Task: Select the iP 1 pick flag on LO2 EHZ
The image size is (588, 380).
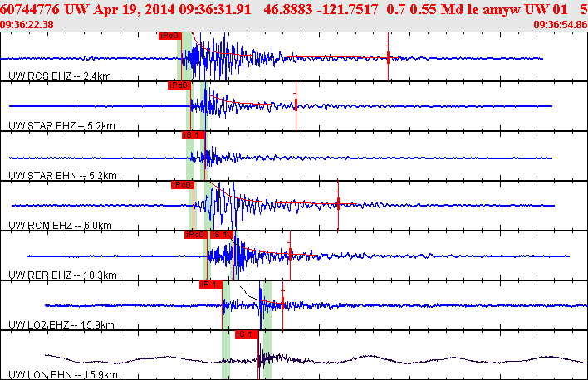Action: pos(211,285)
